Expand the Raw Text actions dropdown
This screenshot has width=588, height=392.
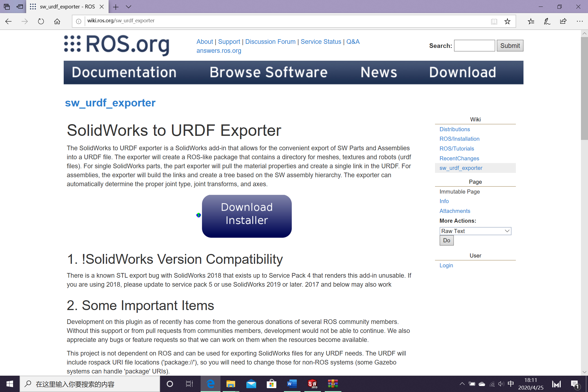tap(475, 231)
